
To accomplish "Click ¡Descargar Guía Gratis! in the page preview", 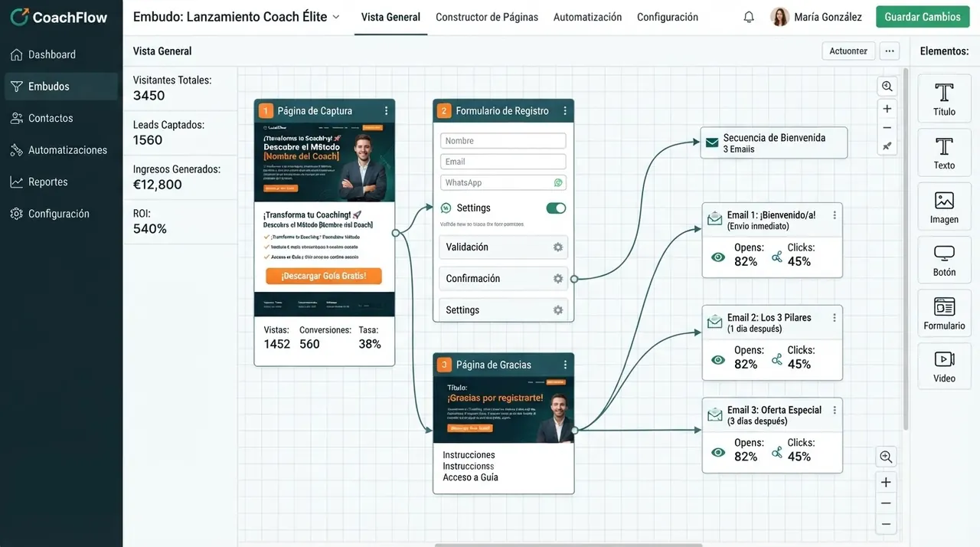I will coord(324,276).
